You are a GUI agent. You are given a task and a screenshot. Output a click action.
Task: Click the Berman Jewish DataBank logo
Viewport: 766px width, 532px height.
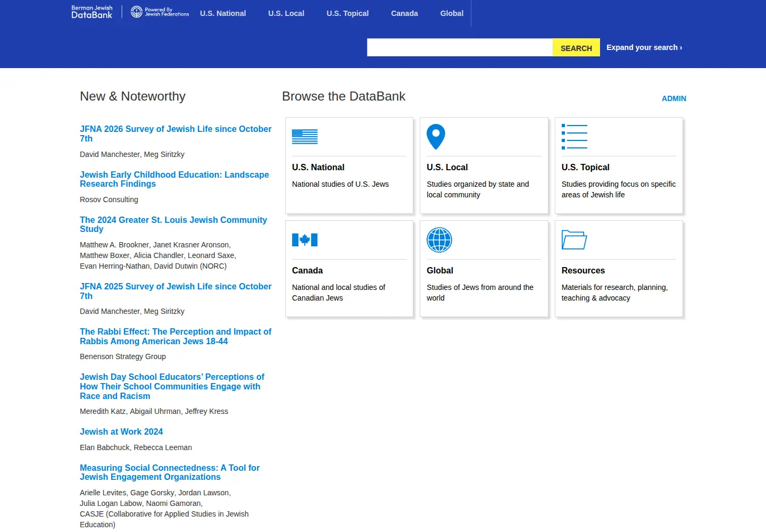pyautogui.click(x=92, y=12)
